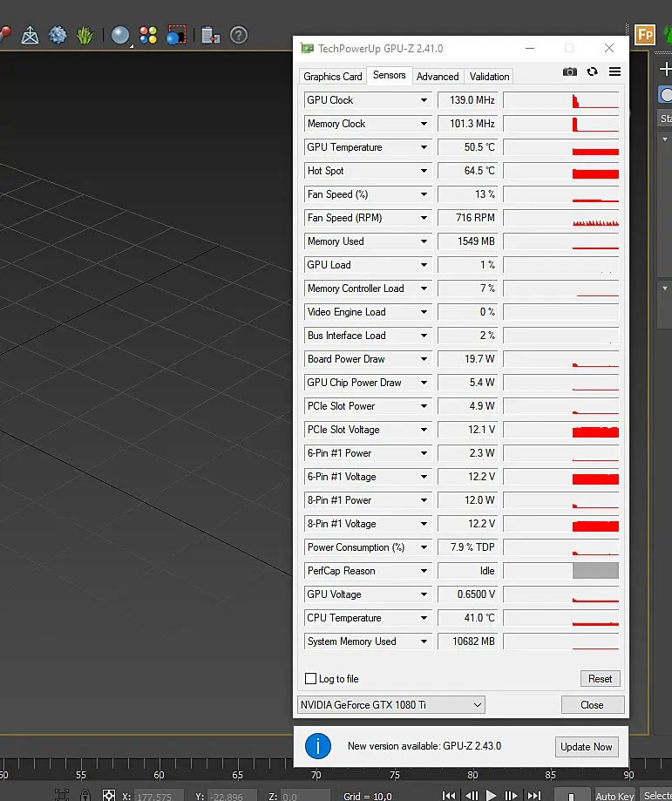The width and height of the screenshot is (672, 801).
Task: Click the GPU-Z refresh icon
Action: click(593, 71)
